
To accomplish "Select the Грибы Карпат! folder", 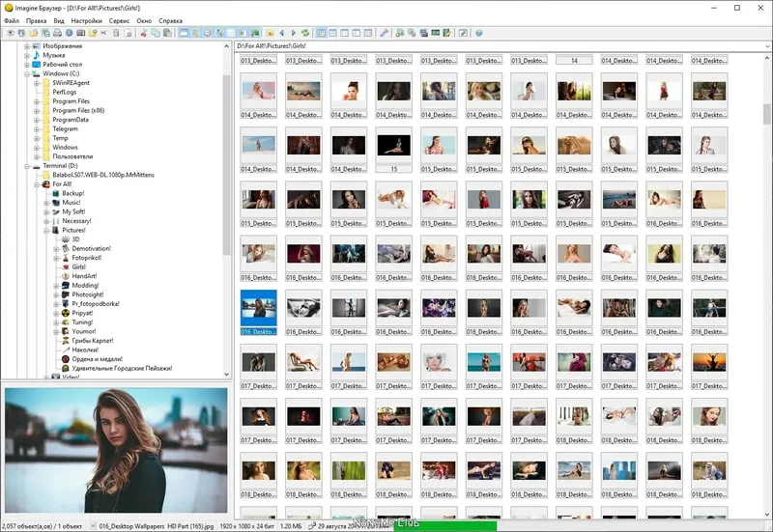I will click(93, 341).
